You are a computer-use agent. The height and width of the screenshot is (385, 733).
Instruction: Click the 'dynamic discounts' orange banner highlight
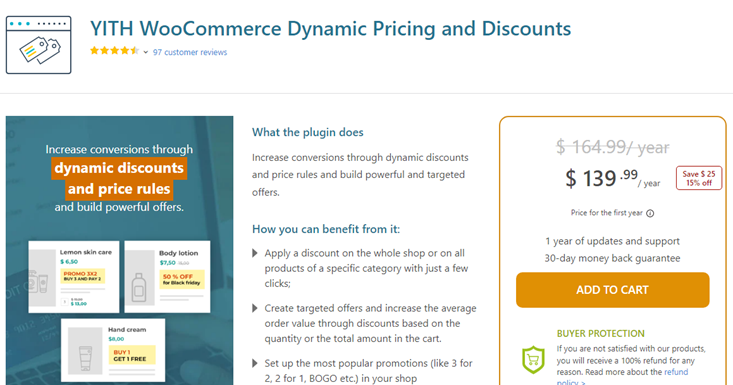coord(119,168)
